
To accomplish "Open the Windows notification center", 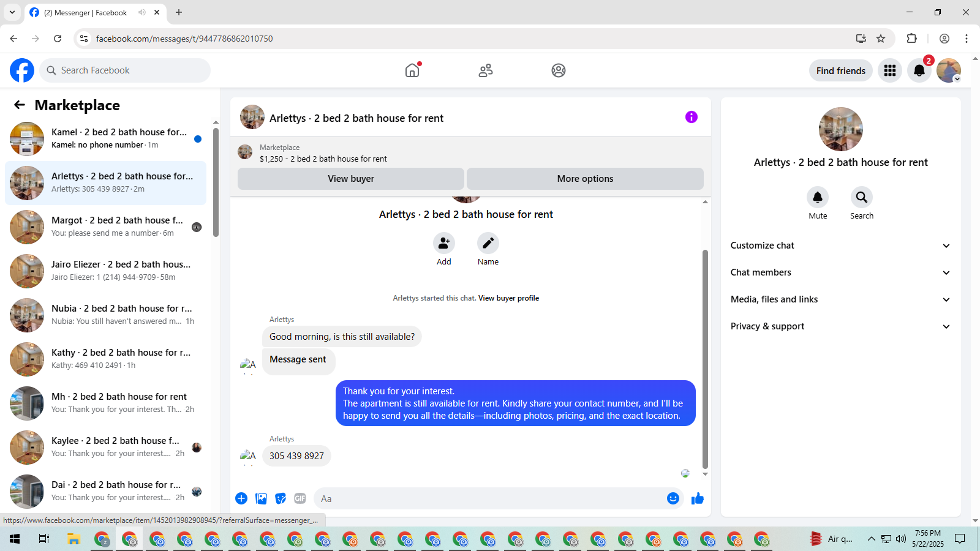I will tap(960, 539).
